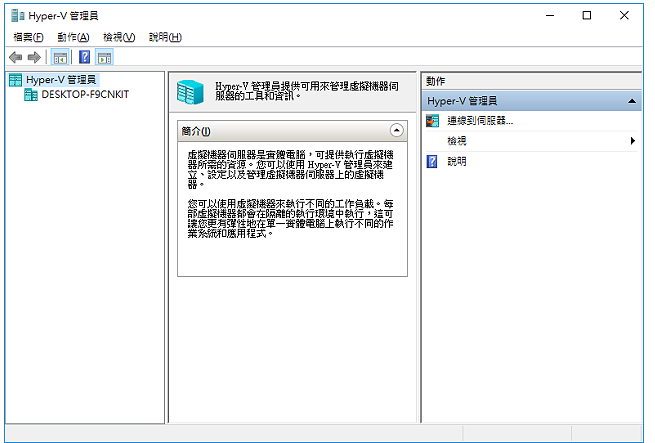Click 說明 in the actions pane
This screenshot has height=443, width=655.
tap(457, 161)
